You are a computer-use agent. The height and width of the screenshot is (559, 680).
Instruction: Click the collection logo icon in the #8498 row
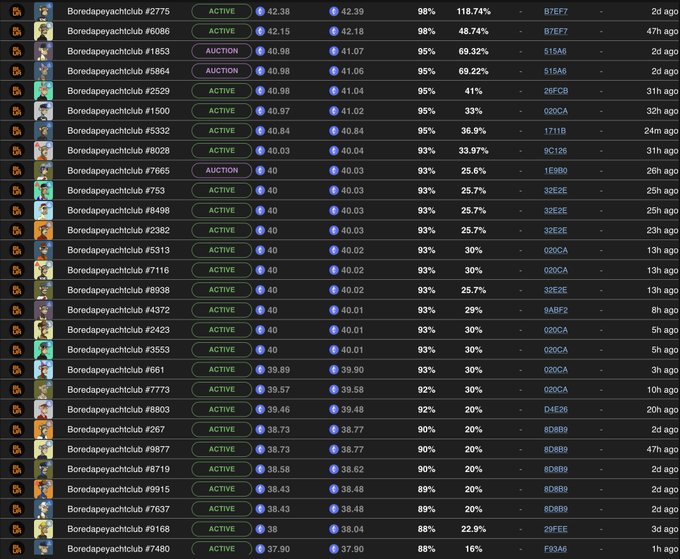(17, 210)
